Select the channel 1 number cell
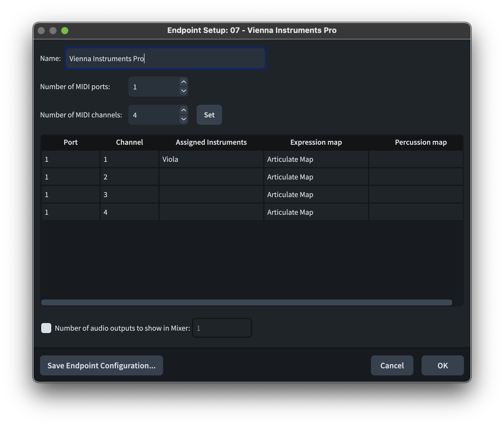The image size is (504, 426). pyautogui.click(x=130, y=159)
